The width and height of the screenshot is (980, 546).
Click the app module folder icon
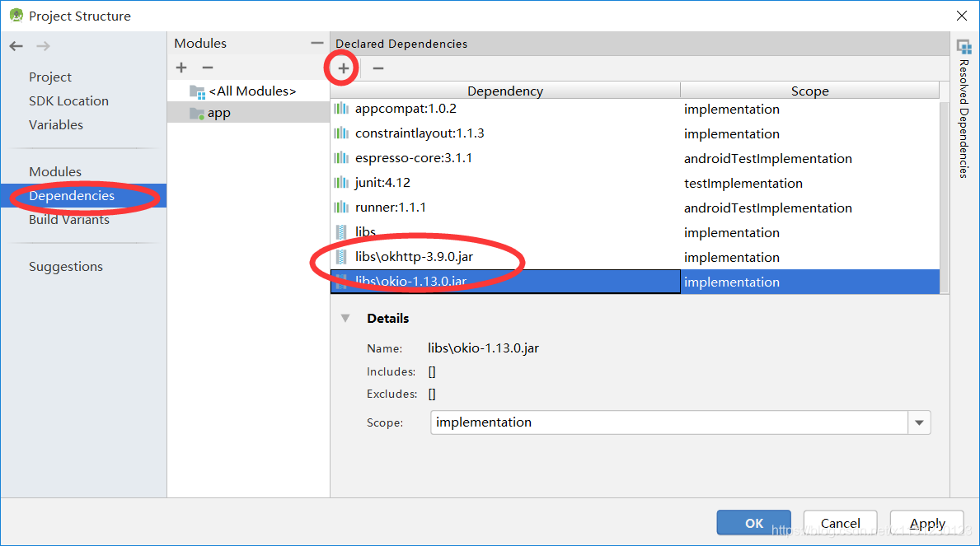[x=197, y=114]
